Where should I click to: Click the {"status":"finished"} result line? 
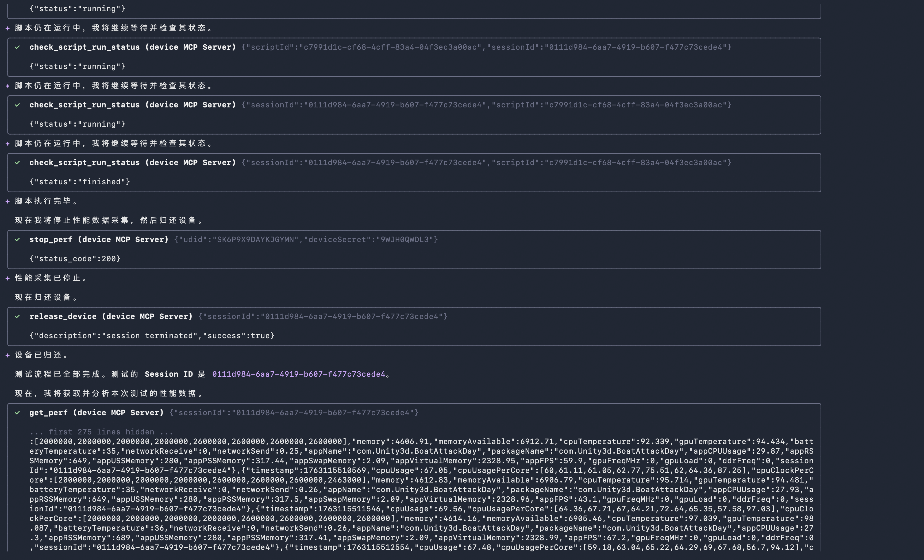tap(79, 182)
